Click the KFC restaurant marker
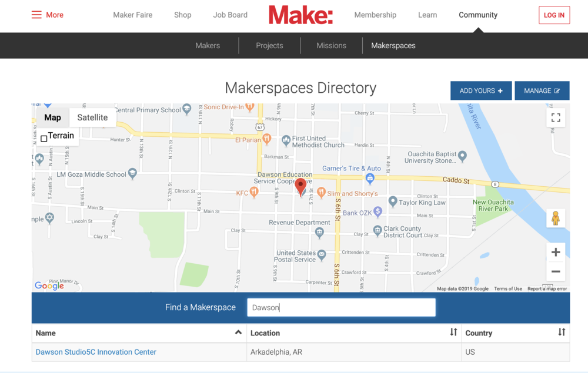This screenshot has width=588, height=373. click(x=254, y=193)
